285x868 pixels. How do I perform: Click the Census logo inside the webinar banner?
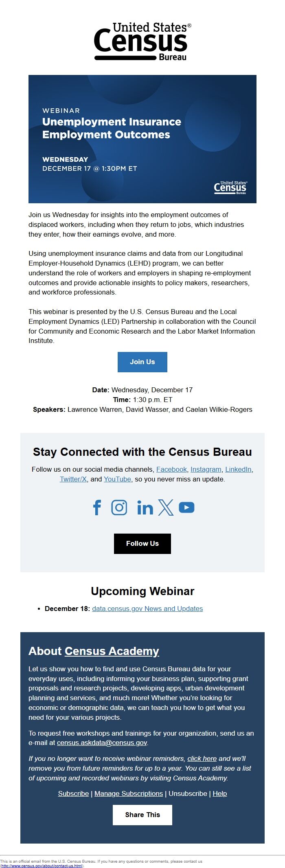(x=230, y=188)
